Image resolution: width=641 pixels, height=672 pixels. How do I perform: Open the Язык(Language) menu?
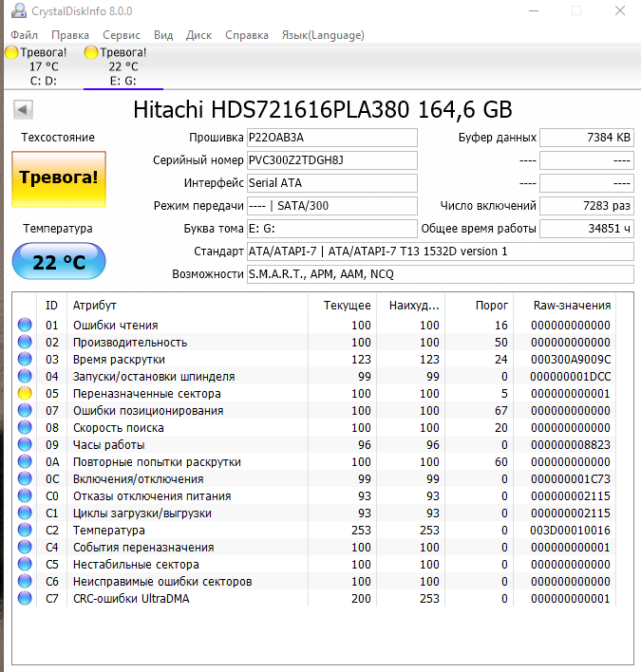pyautogui.click(x=322, y=35)
